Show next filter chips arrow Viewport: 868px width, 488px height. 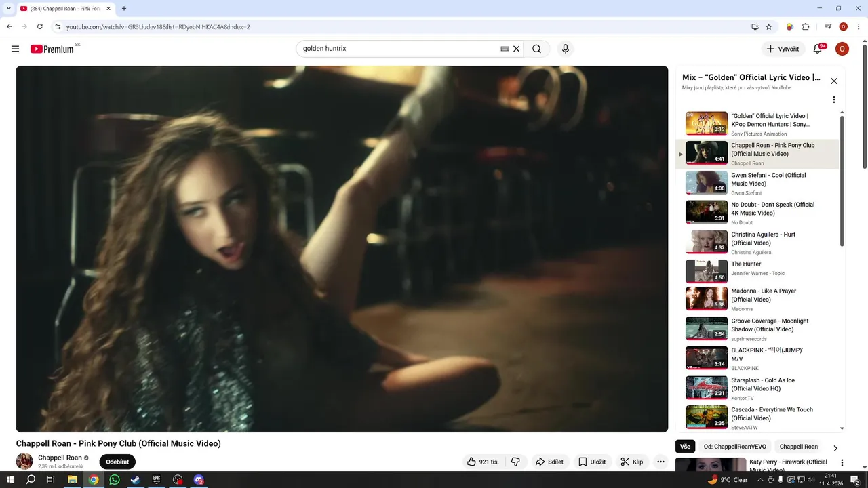(835, 448)
